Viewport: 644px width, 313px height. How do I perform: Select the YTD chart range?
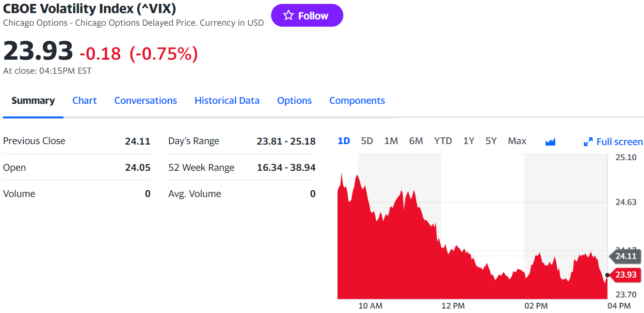tap(443, 141)
